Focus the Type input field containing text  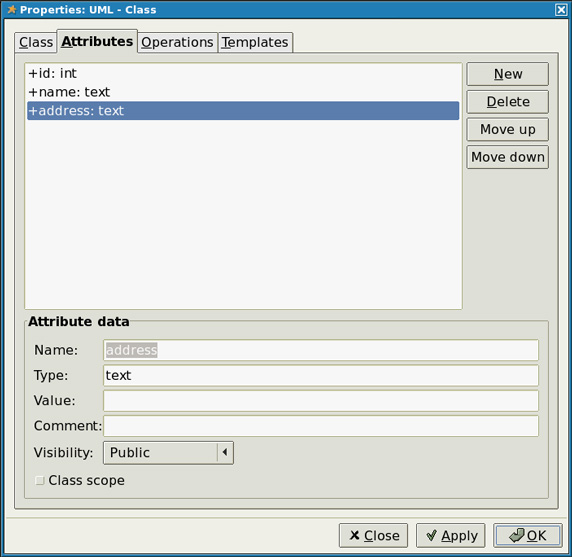point(321,375)
